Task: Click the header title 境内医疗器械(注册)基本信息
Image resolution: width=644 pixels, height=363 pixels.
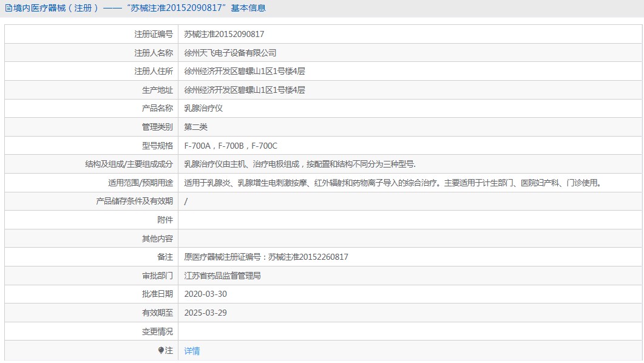Action: click(140, 8)
